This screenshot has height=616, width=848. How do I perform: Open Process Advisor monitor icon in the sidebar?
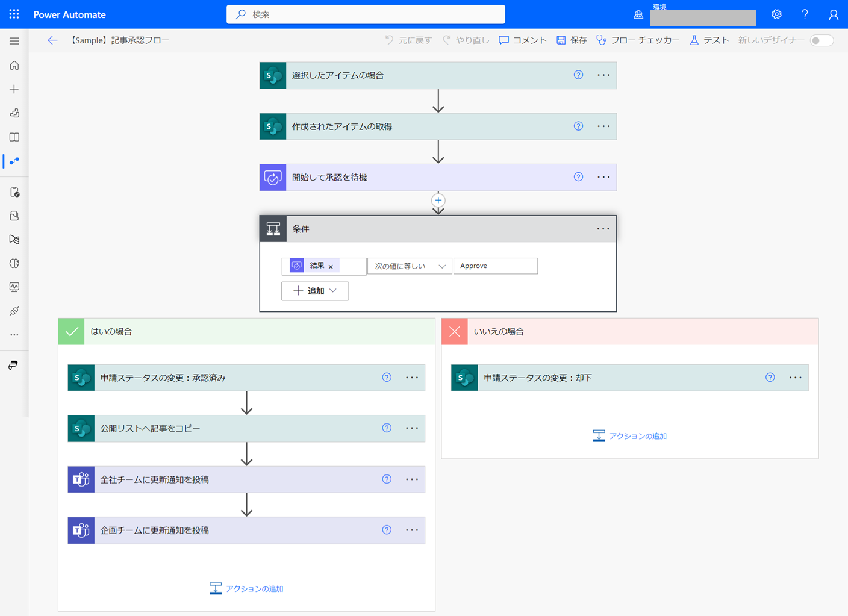coord(14,287)
